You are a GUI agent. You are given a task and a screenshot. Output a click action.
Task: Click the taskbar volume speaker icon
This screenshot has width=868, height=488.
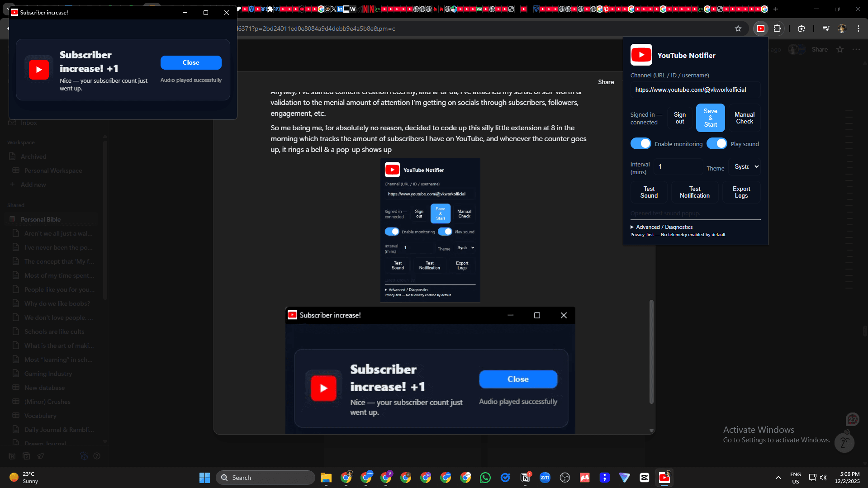tap(823, 478)
